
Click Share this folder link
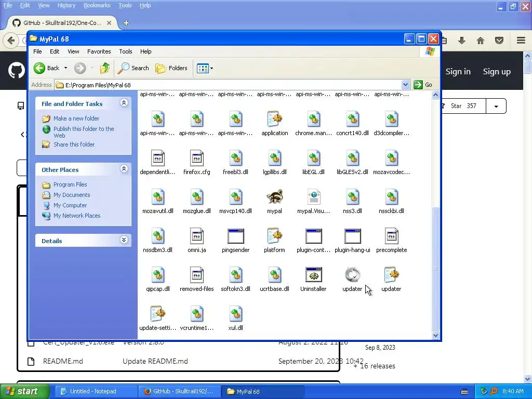pos(74,144)
